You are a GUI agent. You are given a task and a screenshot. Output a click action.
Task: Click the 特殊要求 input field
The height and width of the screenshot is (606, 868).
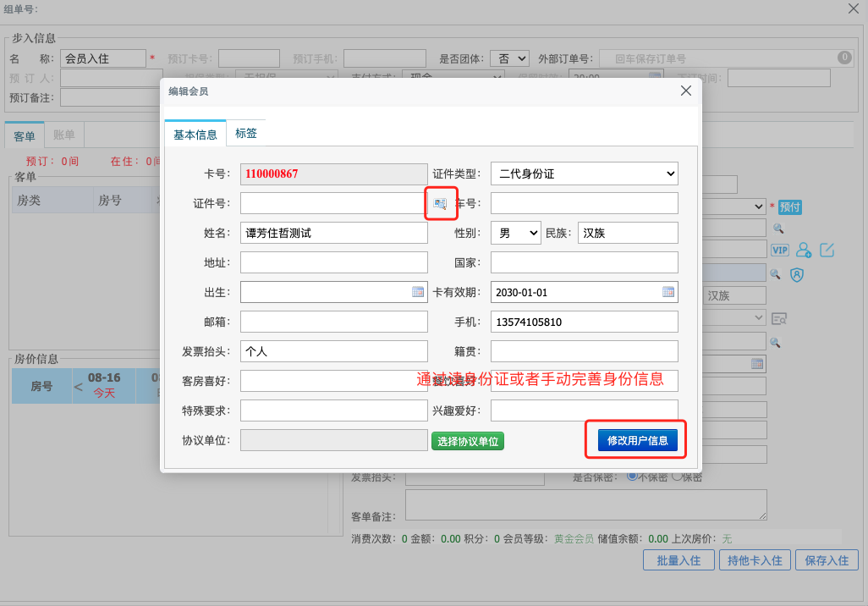334,410
